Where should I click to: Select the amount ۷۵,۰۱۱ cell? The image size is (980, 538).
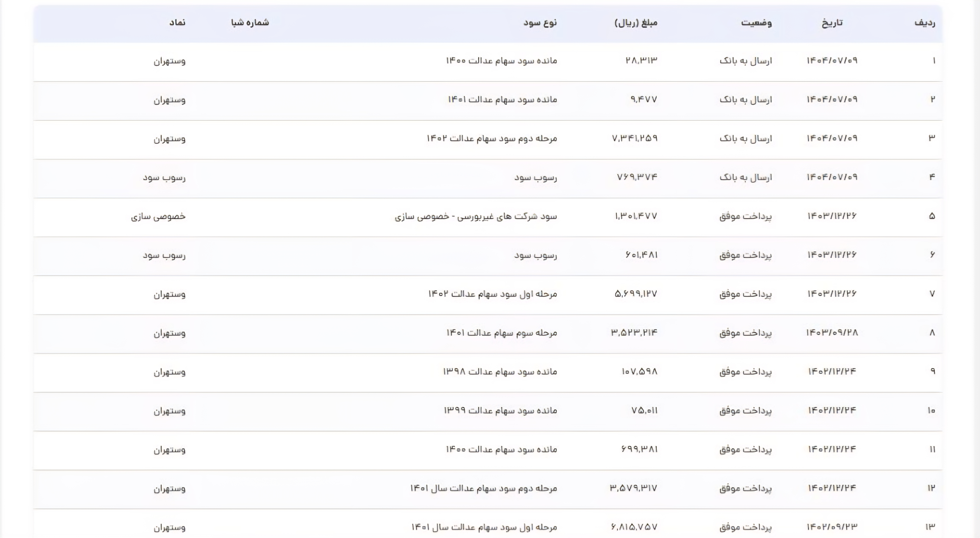click(644, 411)
